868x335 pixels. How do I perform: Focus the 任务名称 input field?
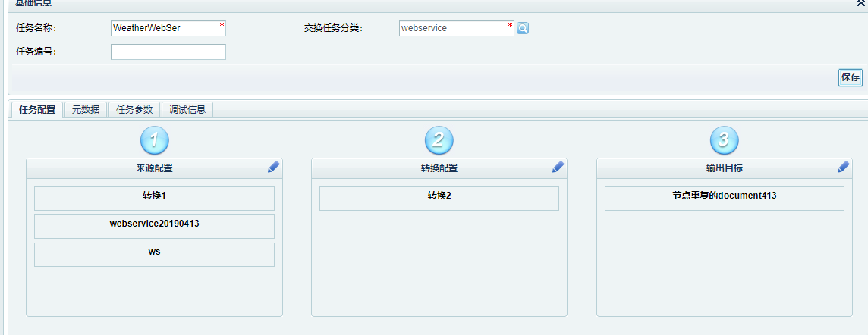168,28
